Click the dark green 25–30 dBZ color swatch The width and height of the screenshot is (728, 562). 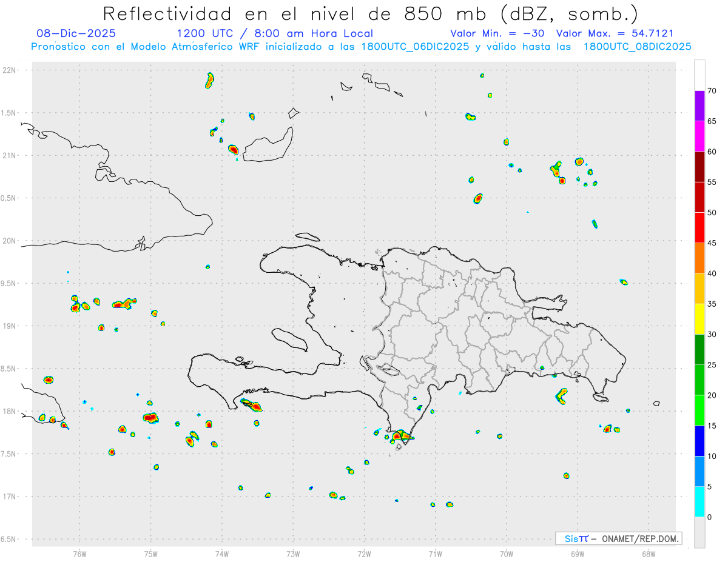pos(699,350)
